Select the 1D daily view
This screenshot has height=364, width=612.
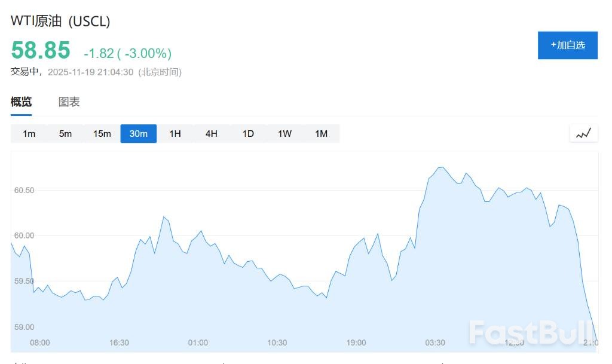(248, 133)
